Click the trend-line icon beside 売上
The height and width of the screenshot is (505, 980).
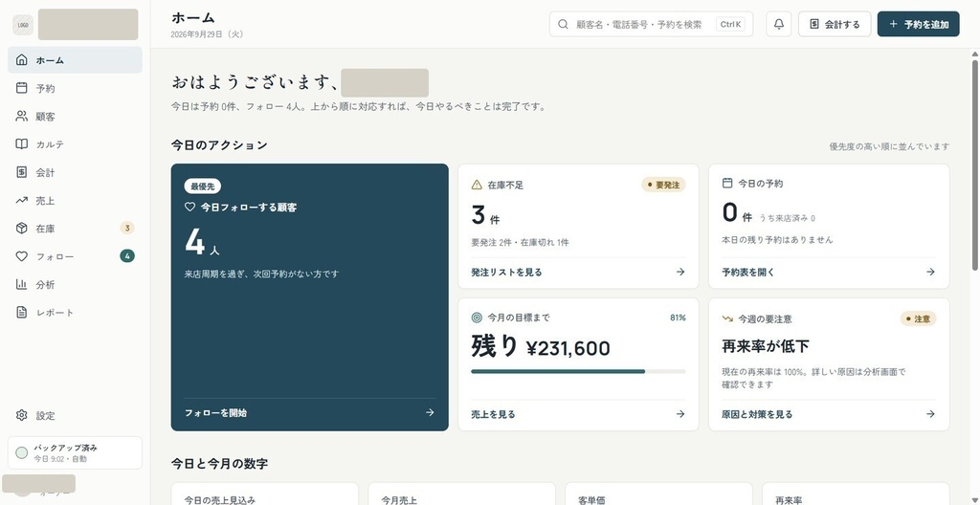click(x=22, y=201)
